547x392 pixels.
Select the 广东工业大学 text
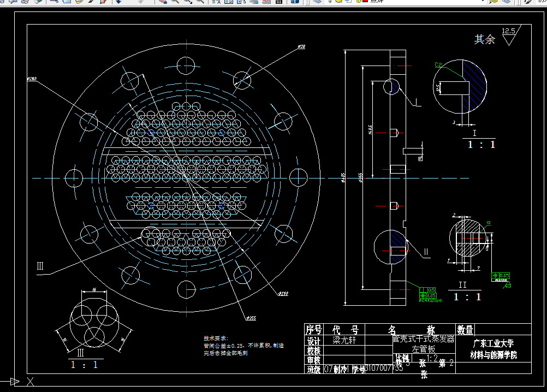tap(494, 343)
